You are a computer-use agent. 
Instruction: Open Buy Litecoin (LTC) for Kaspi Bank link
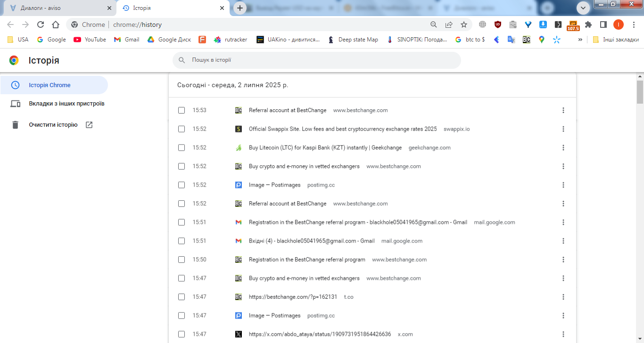[325, 147]
